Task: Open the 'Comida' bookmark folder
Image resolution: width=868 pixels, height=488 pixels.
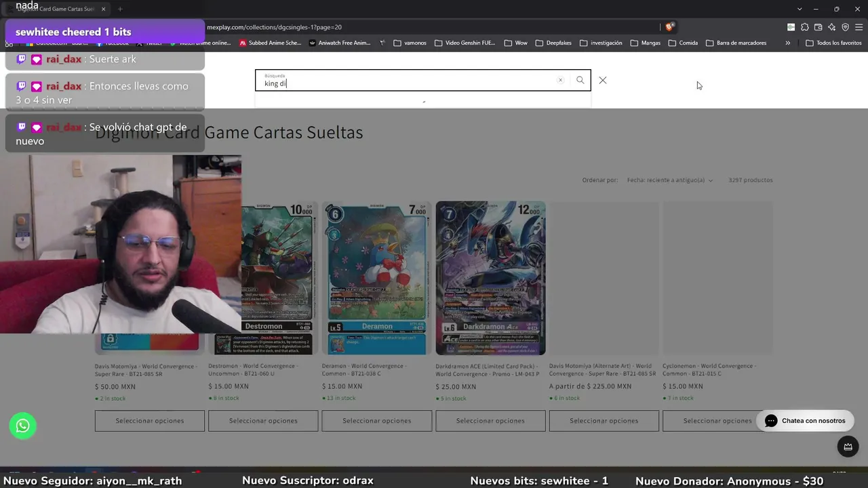Action: pos(683,43)
